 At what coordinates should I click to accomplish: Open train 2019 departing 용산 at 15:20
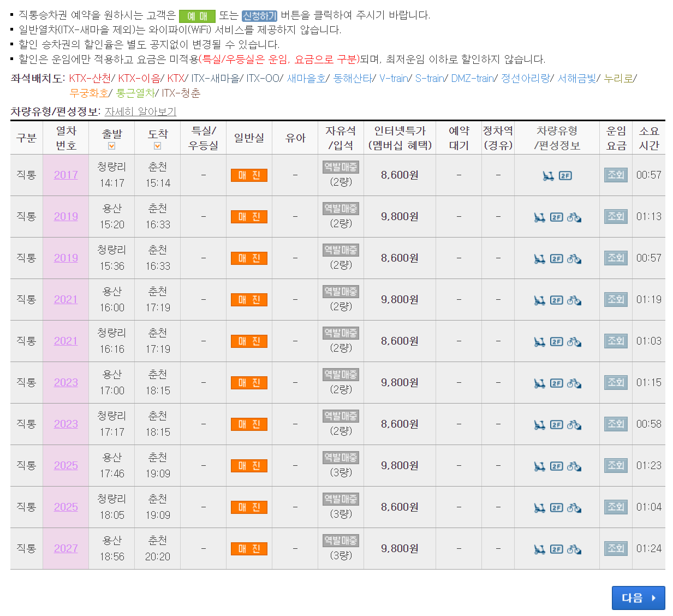66,217
